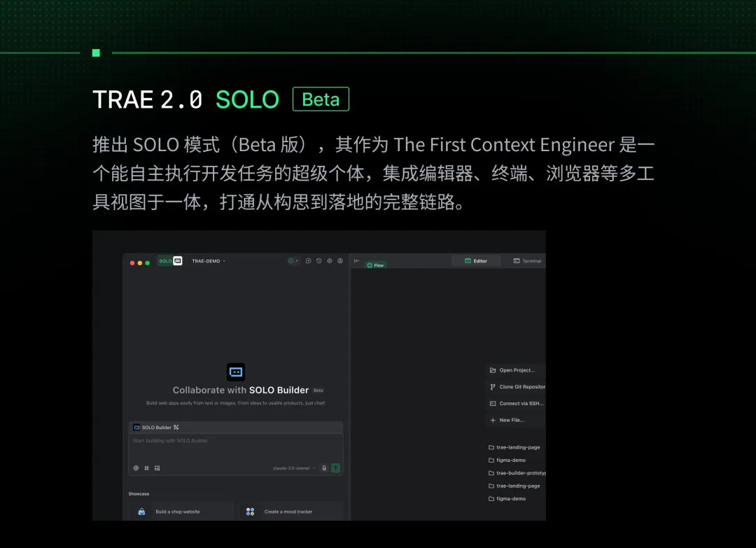This screenshot has height=548, width=756.
Task: Click the # context icon in chat input
Action: [146, 468]
